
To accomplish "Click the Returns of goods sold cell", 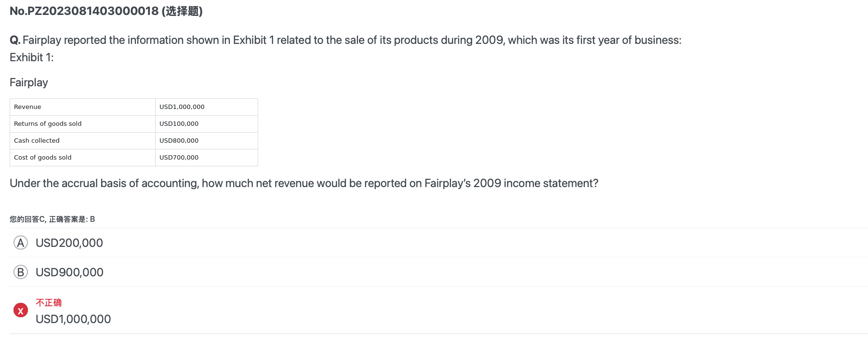I will 82,124.
